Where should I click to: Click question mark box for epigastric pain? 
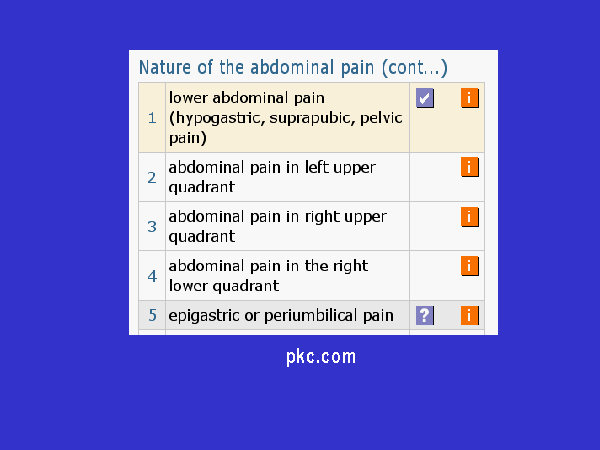click(425, 316)
